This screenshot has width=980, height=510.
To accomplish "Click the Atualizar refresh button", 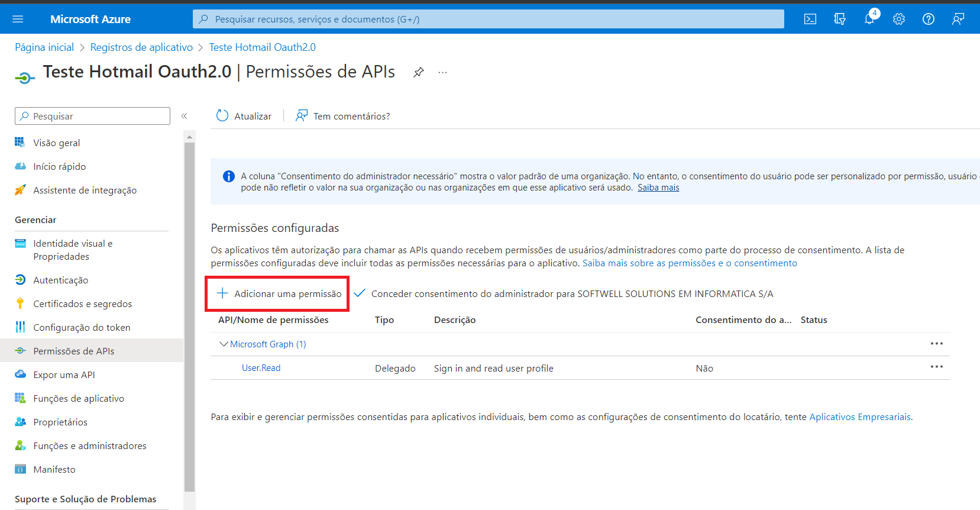I will coord(244,116).
